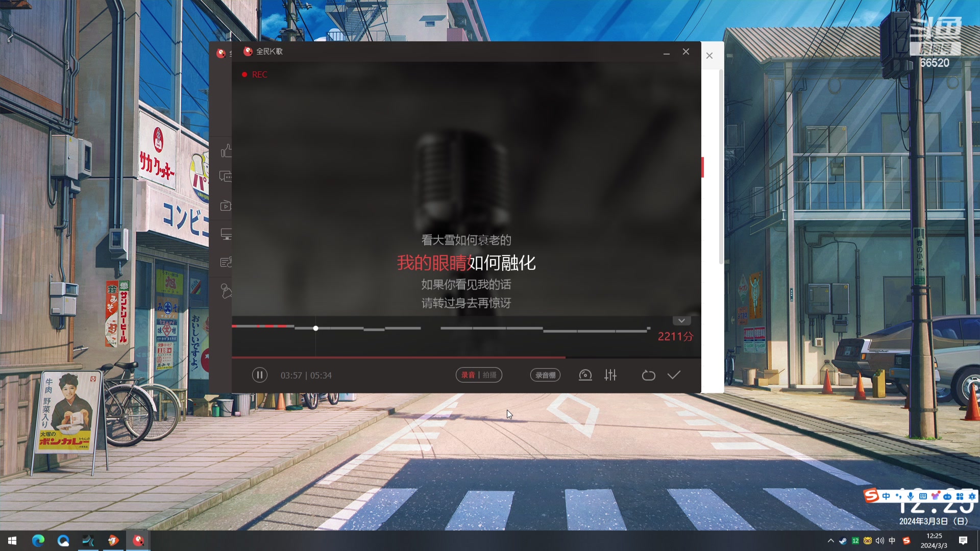
Task: Open the thumbs-up sidebar icon in main window
Action: pos(226,151)
